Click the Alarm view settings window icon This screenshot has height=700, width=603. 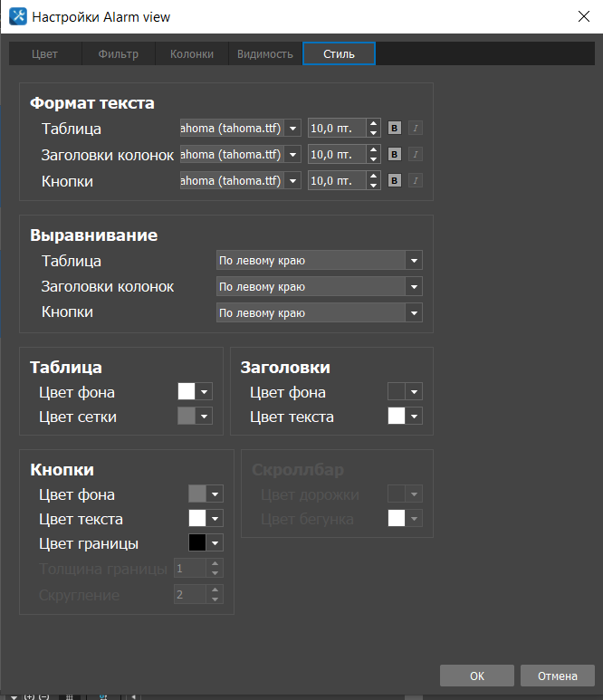coord(16,16)
